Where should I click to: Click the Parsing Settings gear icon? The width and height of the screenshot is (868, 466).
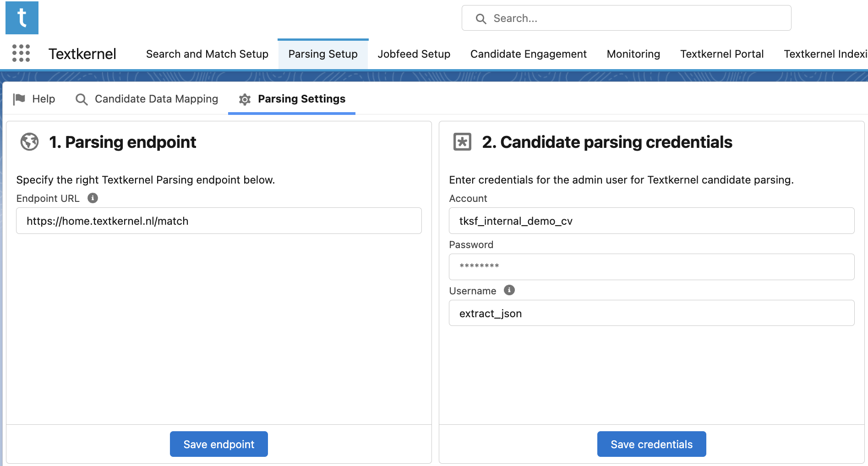point(245,99)
